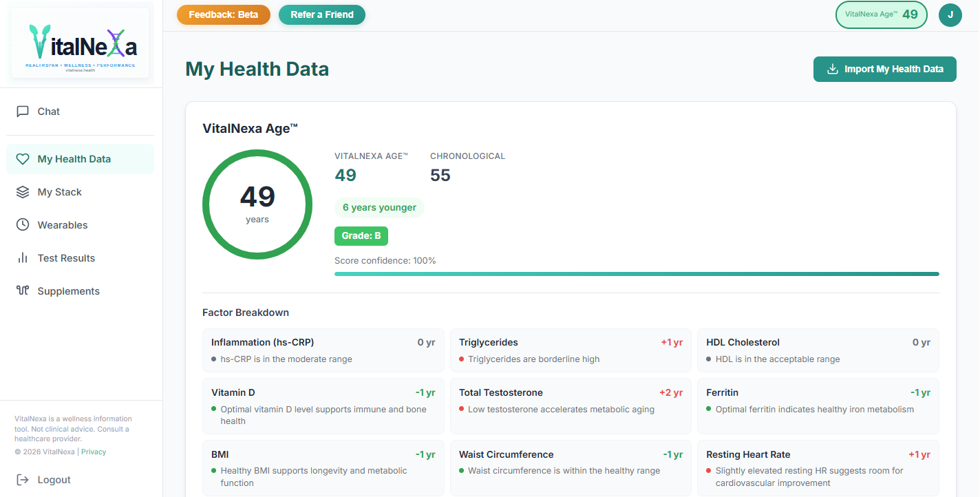This screenshot has height=497, width=980.
Task: Open the Privacy policy link
Action: click(93, 452)
